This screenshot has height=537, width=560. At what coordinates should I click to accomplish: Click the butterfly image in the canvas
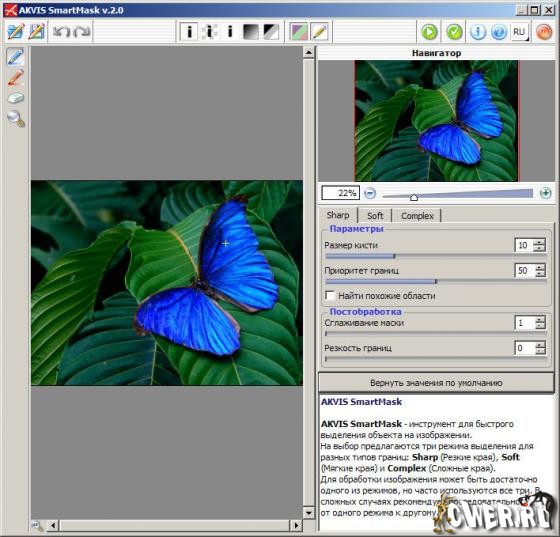167,283
